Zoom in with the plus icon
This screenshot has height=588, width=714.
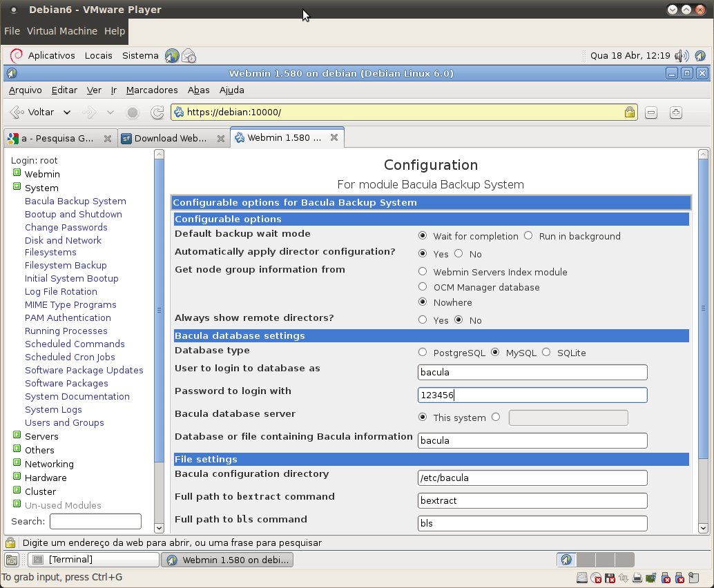coord(676,112)
